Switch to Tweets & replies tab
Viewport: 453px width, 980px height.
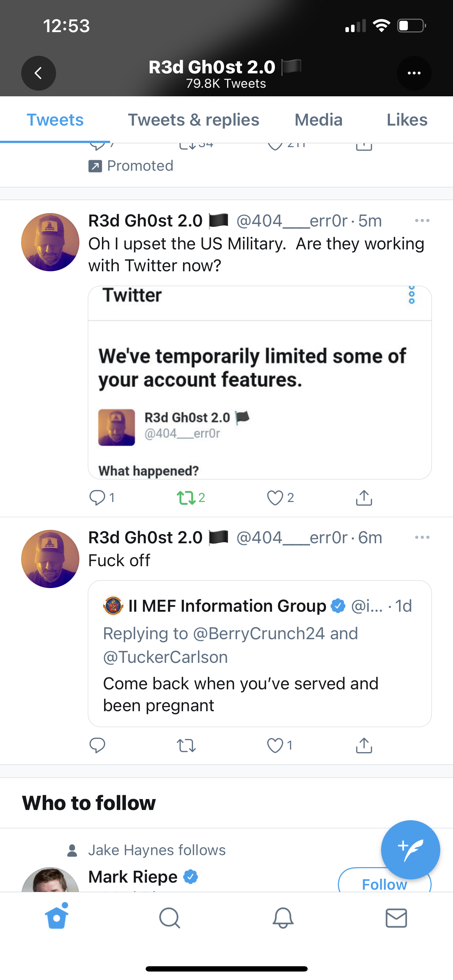click(x=193, y=120)
